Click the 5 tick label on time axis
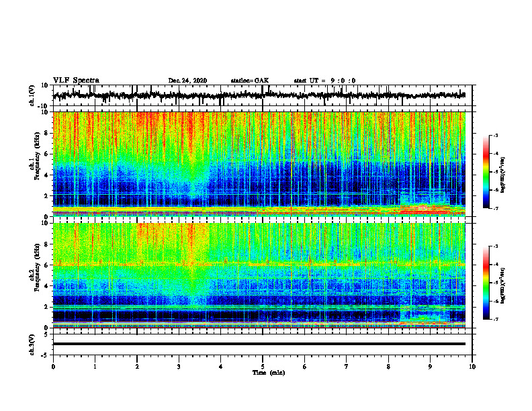532x411 pixels. point(263,367)
